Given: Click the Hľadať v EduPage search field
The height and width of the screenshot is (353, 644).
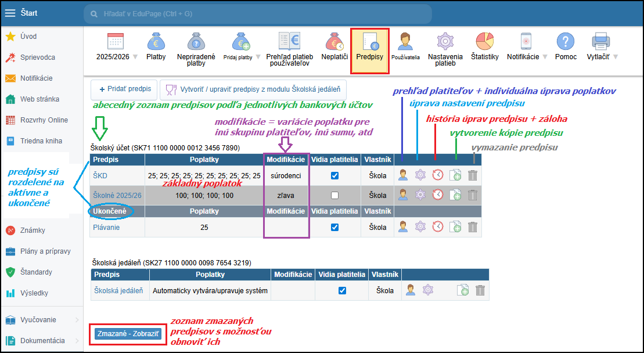Looking at the screenshot, I should point(258,13).
